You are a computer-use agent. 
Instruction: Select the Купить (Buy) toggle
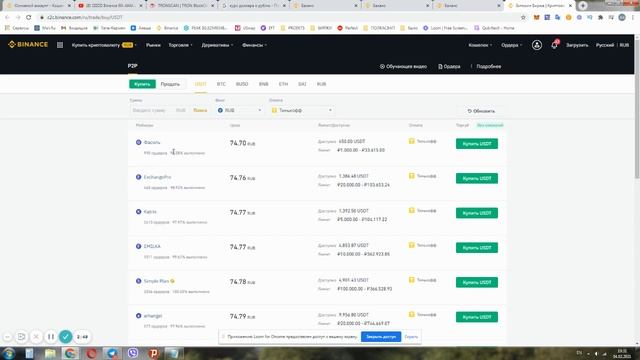coord(142,84)
